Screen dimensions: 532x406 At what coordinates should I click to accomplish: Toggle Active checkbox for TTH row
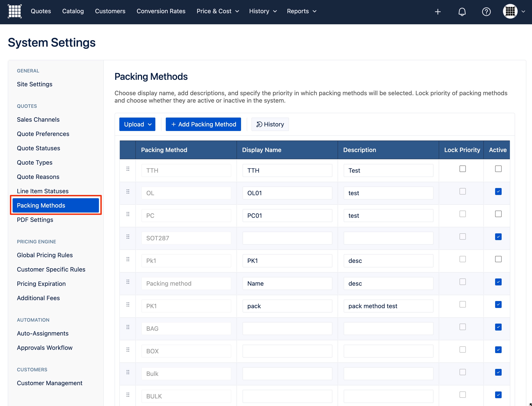498,169
